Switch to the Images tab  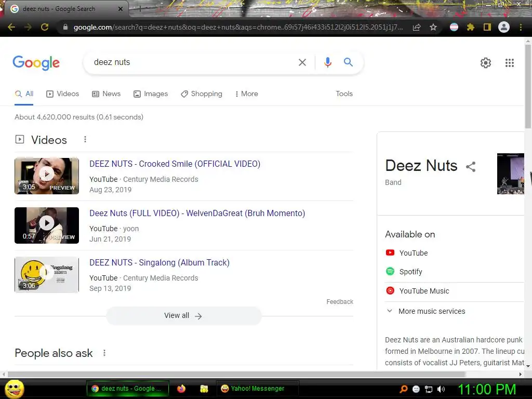(151, 94)
